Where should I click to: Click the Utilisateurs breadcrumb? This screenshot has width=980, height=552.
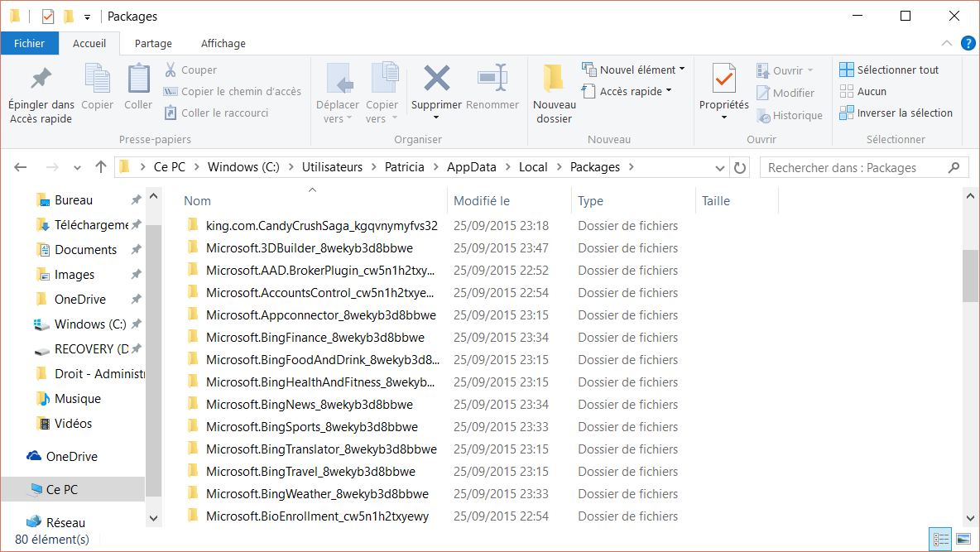332,167
